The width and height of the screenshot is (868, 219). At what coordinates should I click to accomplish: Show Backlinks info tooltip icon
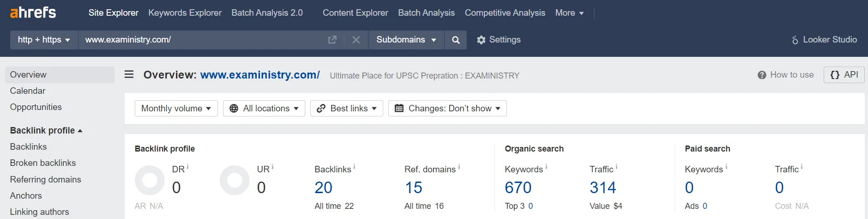354,167
